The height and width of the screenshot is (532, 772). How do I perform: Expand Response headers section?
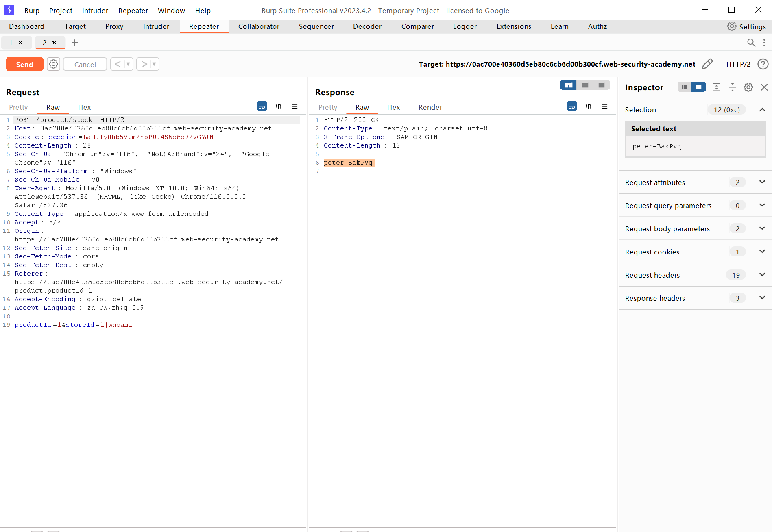[x=762, y=298]
